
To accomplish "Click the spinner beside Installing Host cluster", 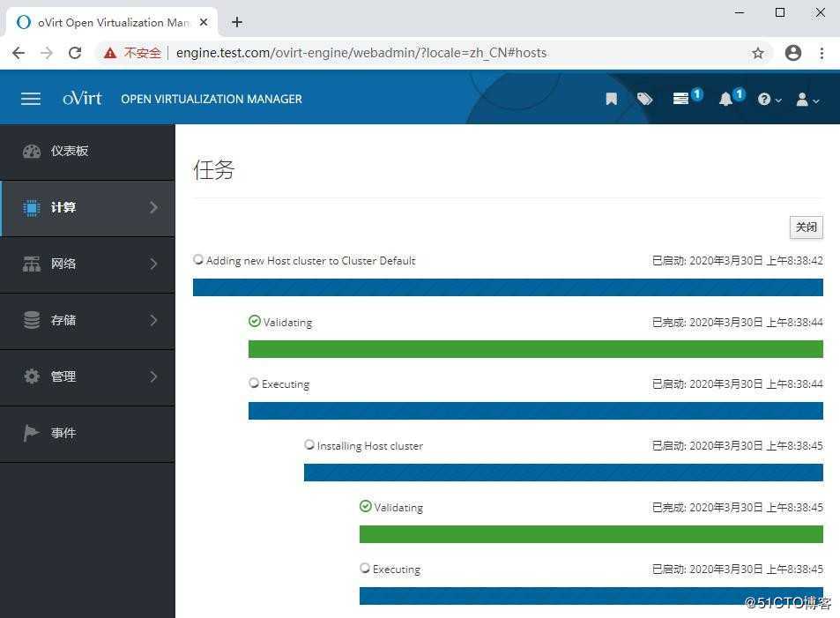I will (x=309, y=444).
